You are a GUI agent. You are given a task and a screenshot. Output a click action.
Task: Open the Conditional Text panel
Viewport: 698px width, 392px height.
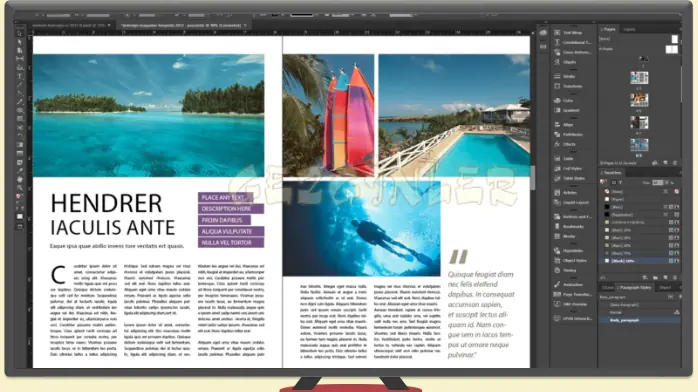pos(572,43)
